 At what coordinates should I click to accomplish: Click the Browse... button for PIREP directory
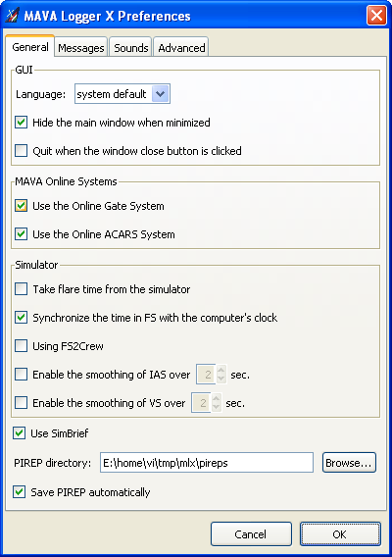349,463
